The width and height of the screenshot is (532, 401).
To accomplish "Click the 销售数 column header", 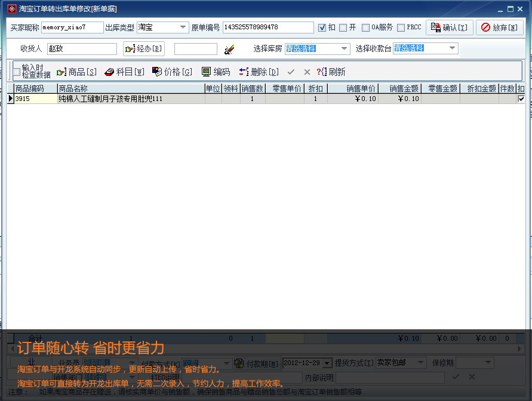I will (x=253, y=88).
